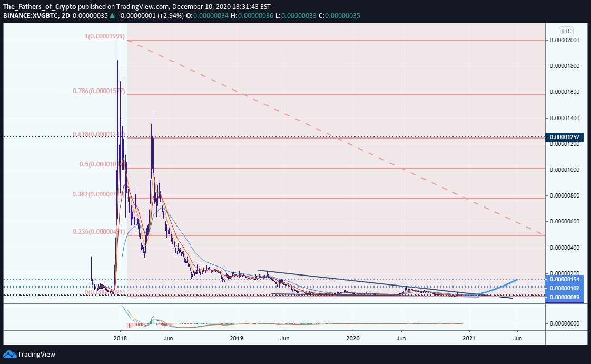Viewport: 591px width, 364px height.
Task: Click the BTC currency label button
Action: pos(566,31)
